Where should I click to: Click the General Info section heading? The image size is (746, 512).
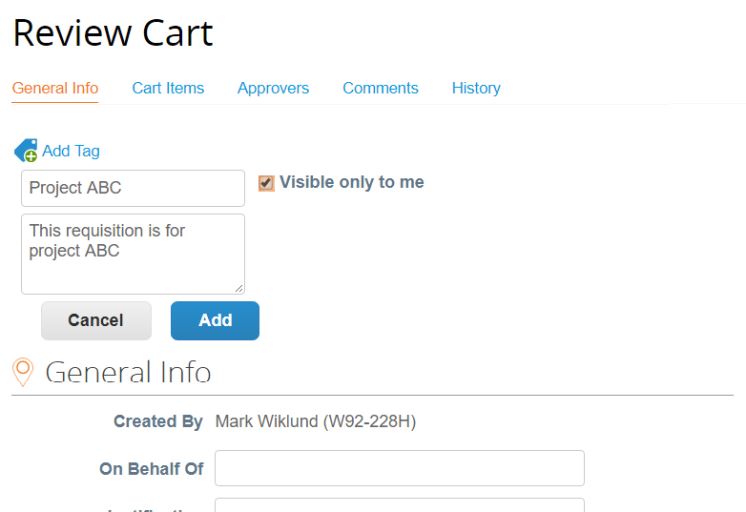[128, 373]
